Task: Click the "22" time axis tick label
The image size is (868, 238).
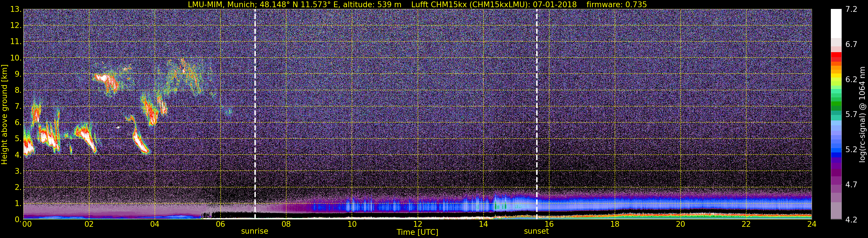Action: tap(746, 224)
